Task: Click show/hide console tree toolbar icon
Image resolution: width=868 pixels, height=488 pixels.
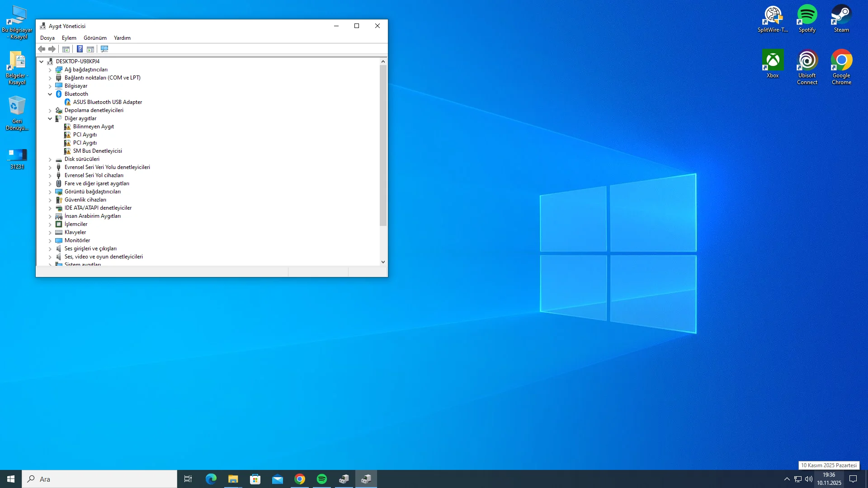Action: click(x=66, y=49)
